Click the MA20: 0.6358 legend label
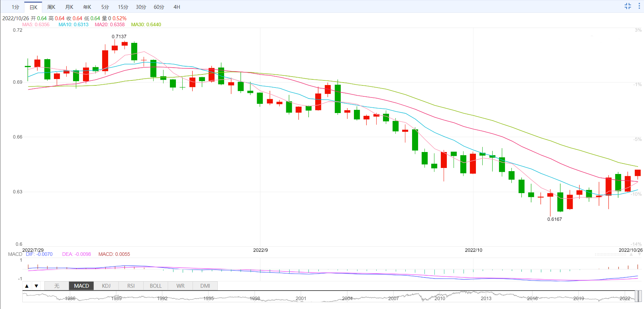 (x=110, y=24)
